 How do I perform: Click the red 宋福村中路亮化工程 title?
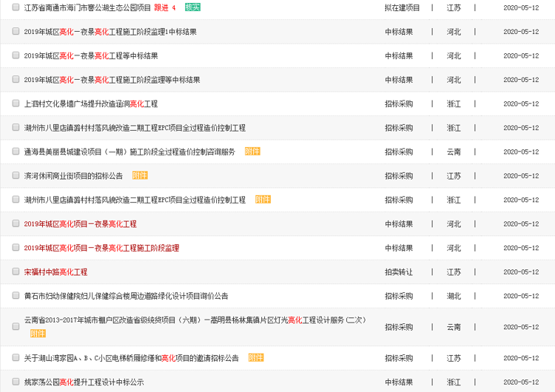[55, 272]
